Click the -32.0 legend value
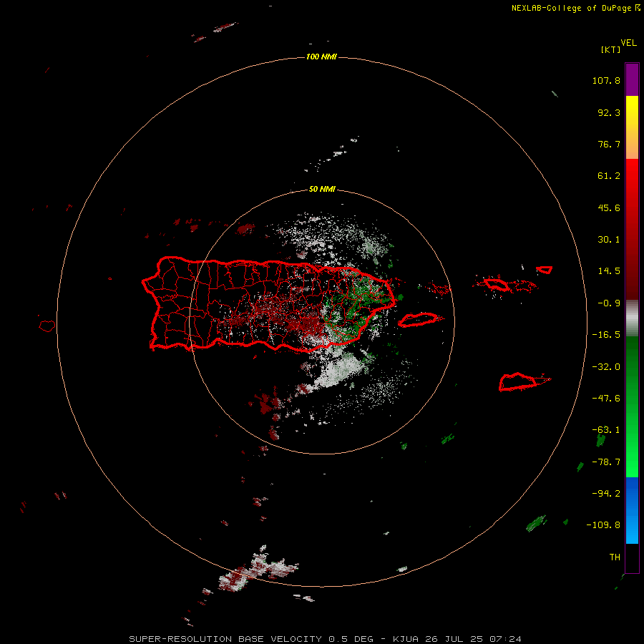 (606, 367)
